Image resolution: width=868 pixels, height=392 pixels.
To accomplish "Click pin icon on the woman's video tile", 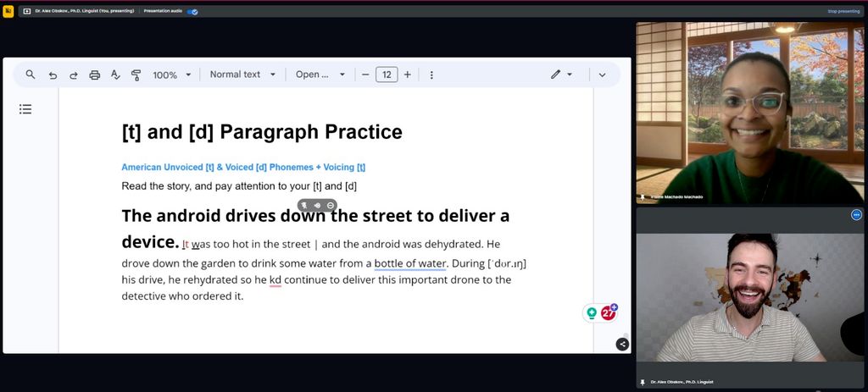I will 643,196.
